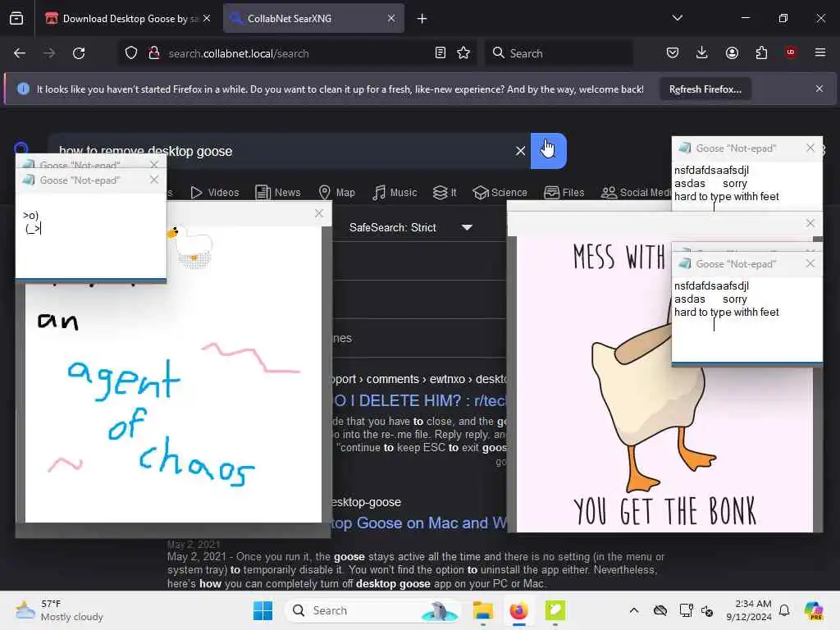Bookmark this page with star icon
This screenshot has width=840, height=630.
tap(464, 53)
